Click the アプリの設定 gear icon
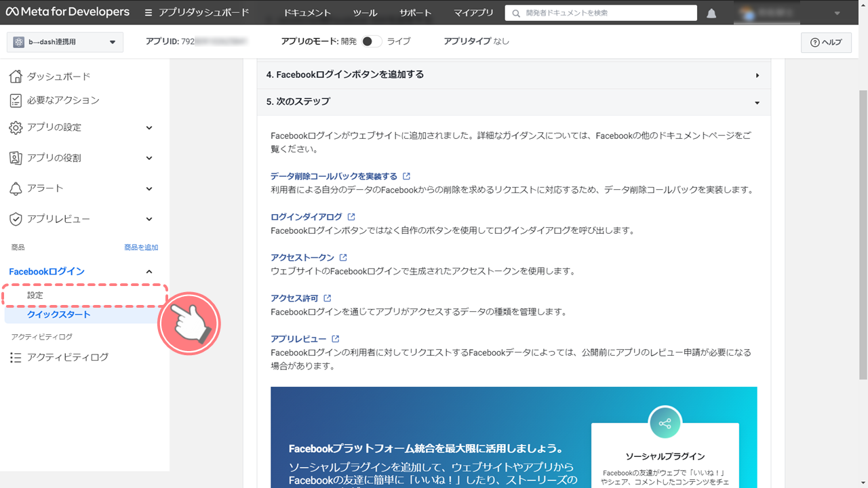The width and height of the screenshot is (868, 488). [16, 127]
